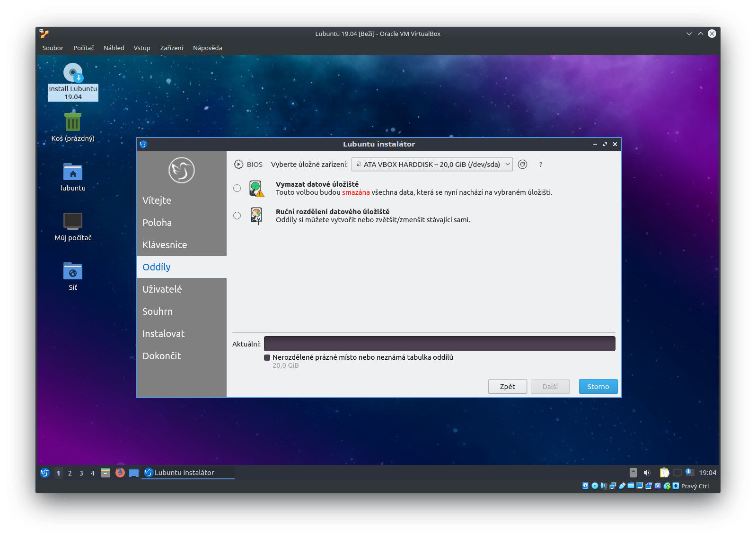
Task: Select the Klávesnice step in installer sidebar
Action: 182,245
